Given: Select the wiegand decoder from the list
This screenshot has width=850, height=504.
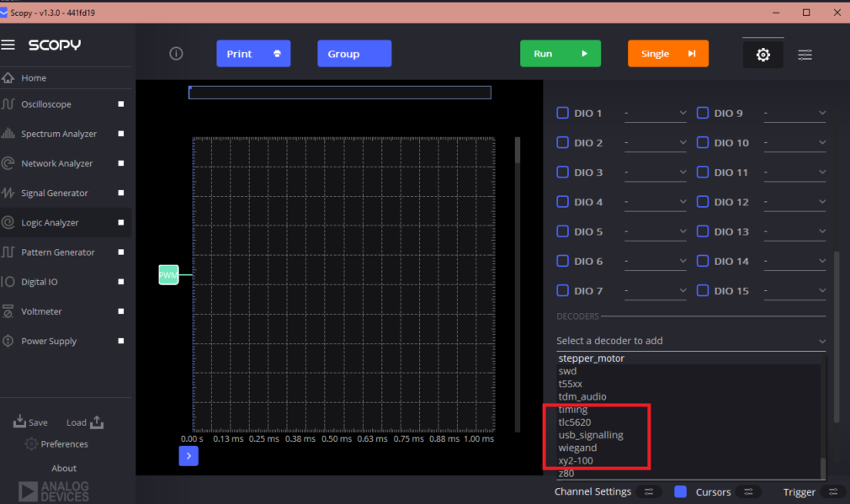Looking at the screenshot, I should click(x=577, y=447).
